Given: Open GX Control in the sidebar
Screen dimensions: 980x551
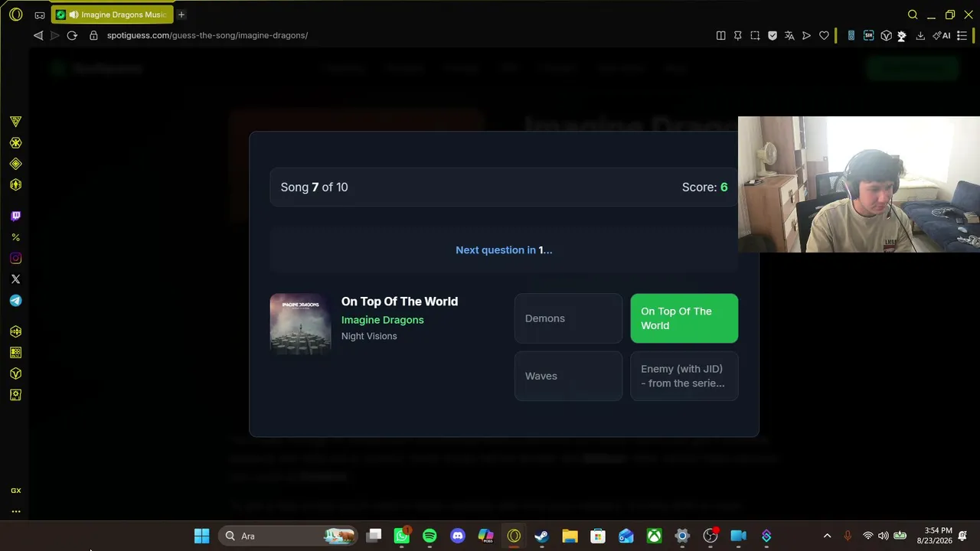Looking at the screenshot, I should click(x=15, y=122).
